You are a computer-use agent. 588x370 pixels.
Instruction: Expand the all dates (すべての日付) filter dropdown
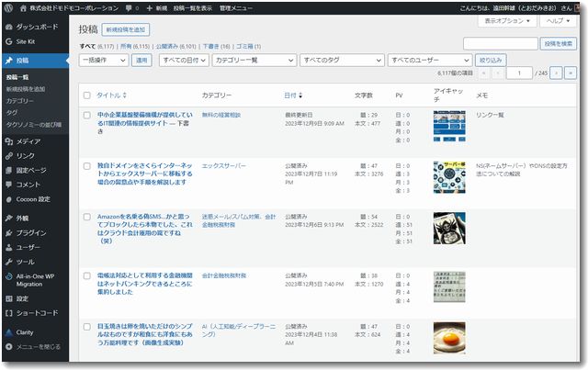[181, 60]
